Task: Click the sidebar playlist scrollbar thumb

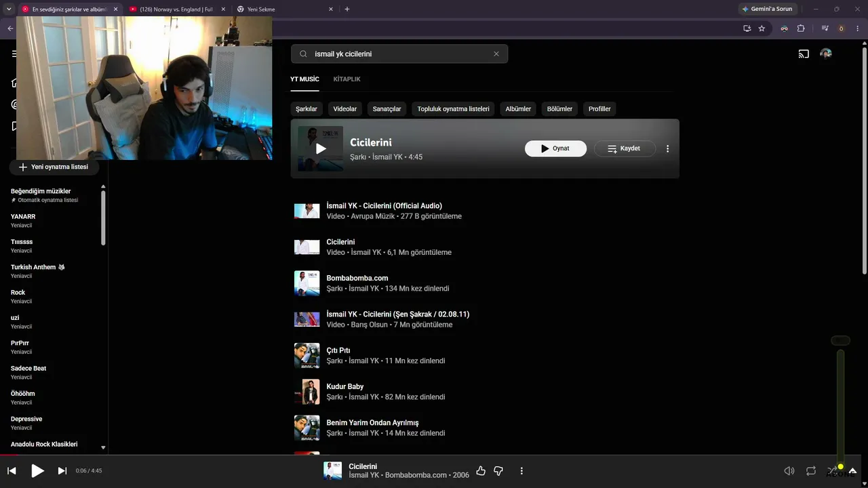Action: [103, 217]
